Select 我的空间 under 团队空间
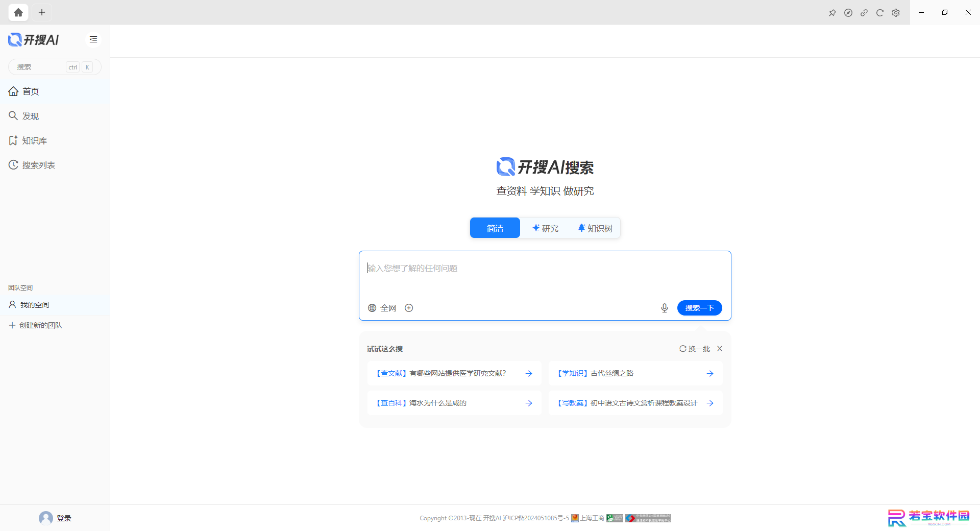 click(x=55, y=305)
